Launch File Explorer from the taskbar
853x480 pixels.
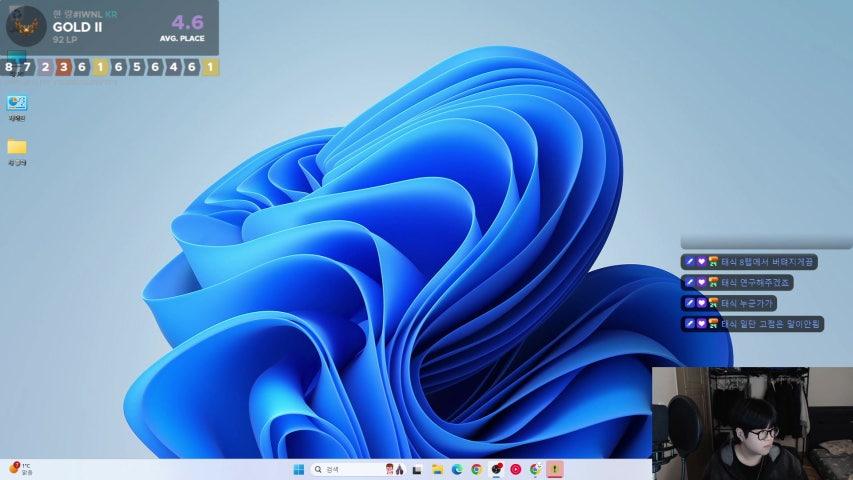pos(437,469)
